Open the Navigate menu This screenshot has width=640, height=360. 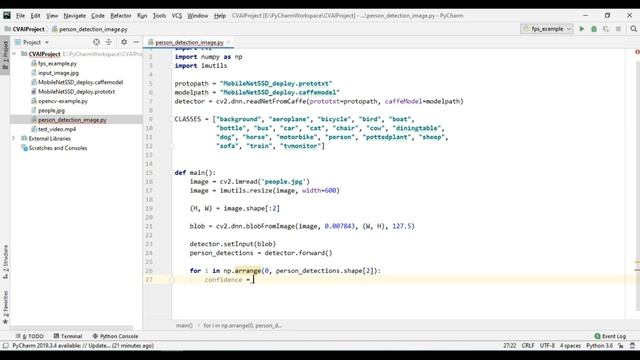point(75,16)
